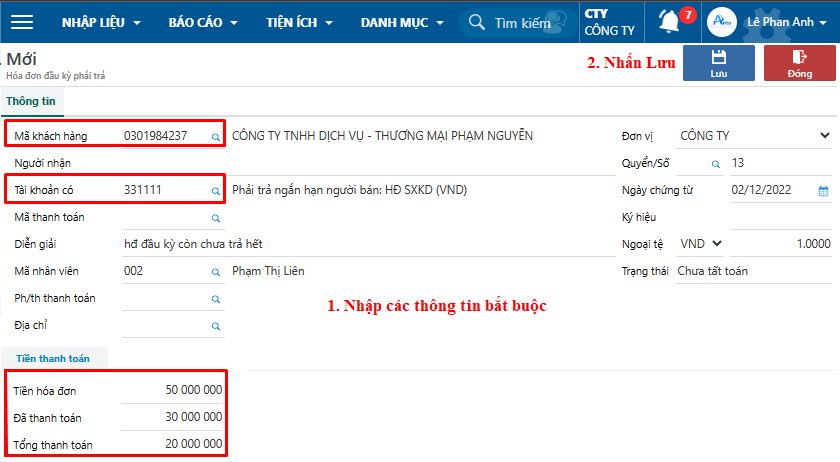Click lookup icon in Quyển/Số field

(716, 163)
